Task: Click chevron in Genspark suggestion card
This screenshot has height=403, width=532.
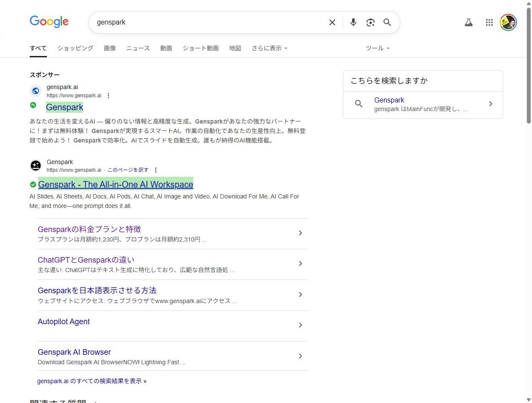Action: tap(491, 104)
